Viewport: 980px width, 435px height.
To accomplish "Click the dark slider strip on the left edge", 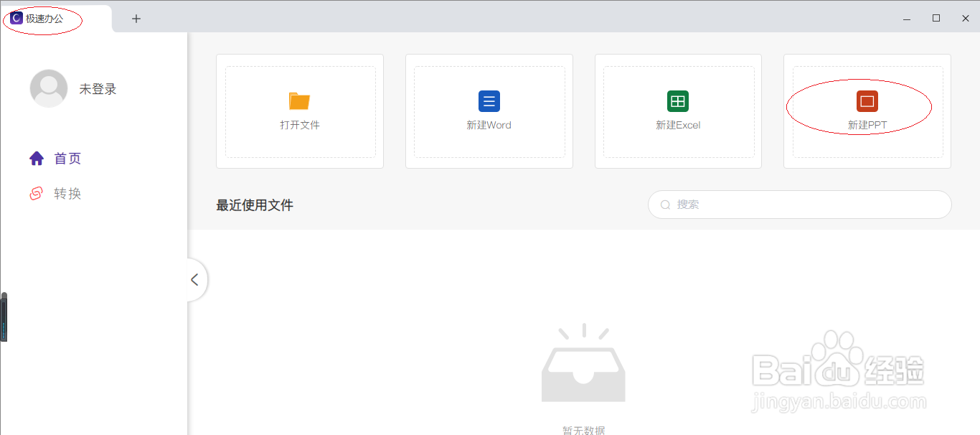I will click(3, 316).
